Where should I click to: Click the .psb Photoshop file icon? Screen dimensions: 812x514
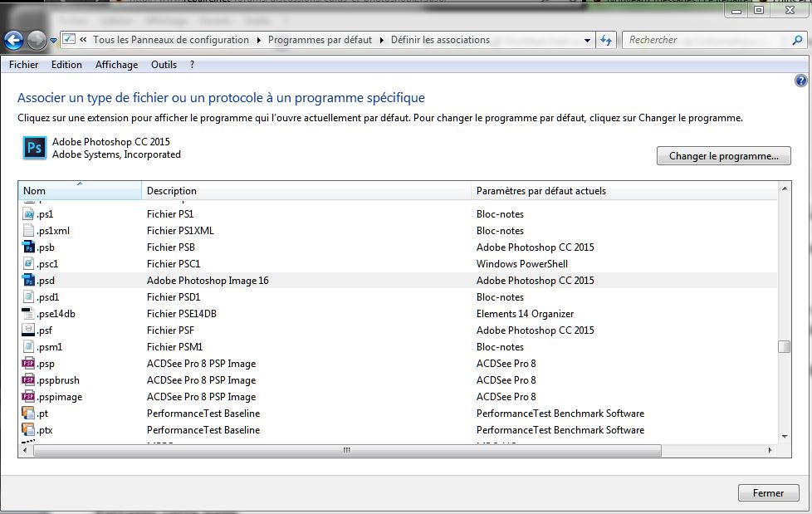click(28, 247)
